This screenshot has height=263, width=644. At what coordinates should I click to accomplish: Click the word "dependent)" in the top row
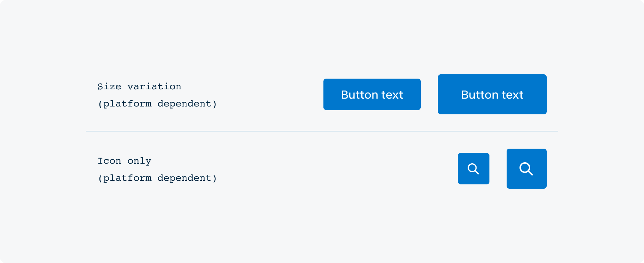pyautogui.click(x=187, y=104)
